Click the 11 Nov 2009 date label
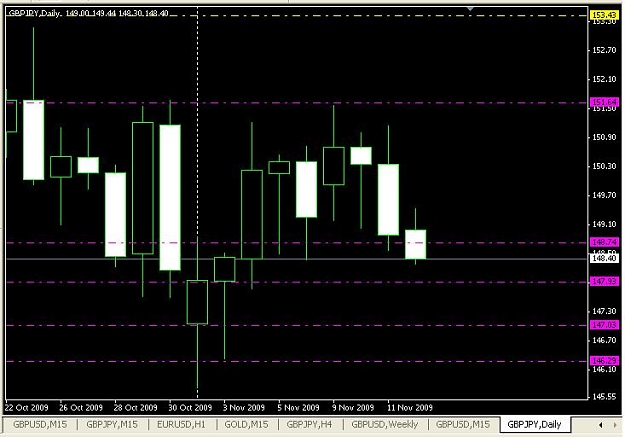The image size is (625, 437). click(410, 407)
